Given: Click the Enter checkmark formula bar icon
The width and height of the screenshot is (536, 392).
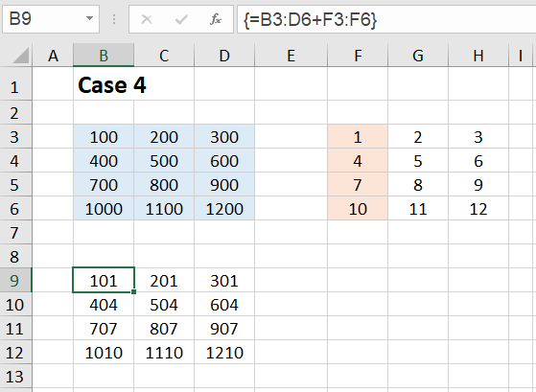Looking at the screenshot, I should [x=181, y=19].
